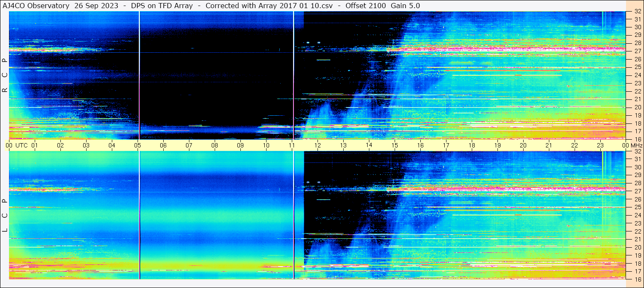The width and height of the screenshot is (644, 288).
Task: Click the 02 hour tick label
Action: tap(60, 145)
